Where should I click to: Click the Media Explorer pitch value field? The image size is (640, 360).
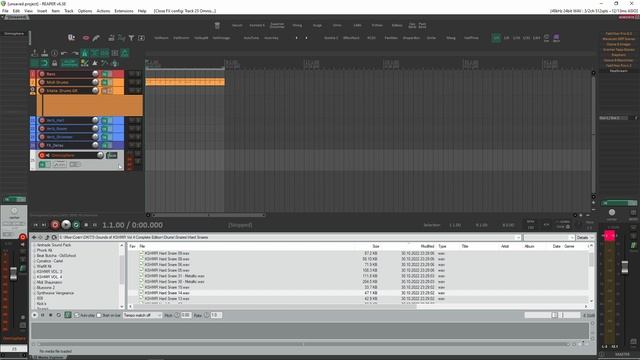[186, 315]
